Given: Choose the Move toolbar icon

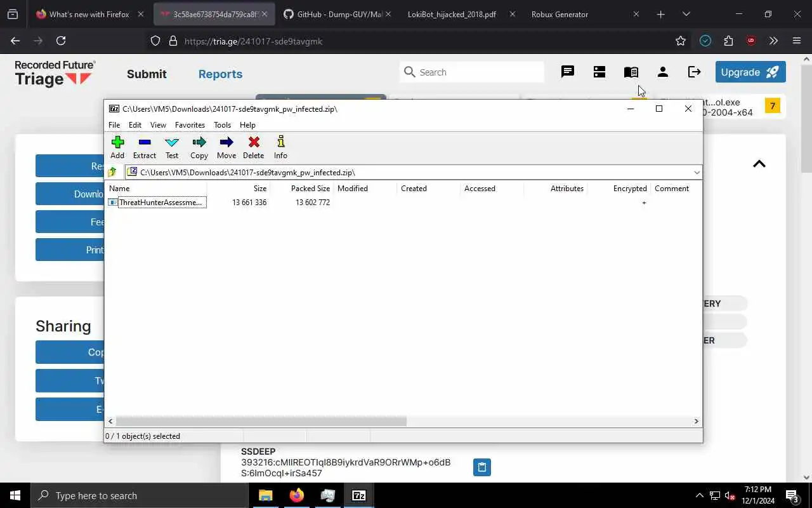Looking at the screenshot, I should (x=226, y=147).
